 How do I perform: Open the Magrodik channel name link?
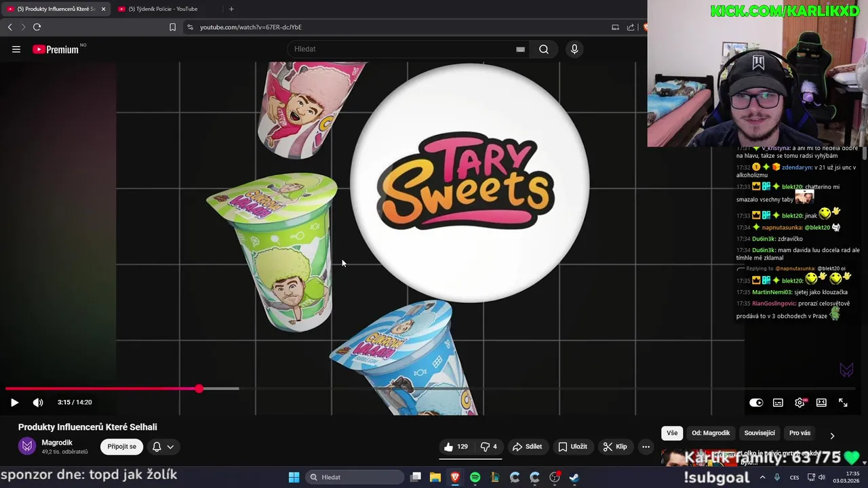[x=57, y=443]
